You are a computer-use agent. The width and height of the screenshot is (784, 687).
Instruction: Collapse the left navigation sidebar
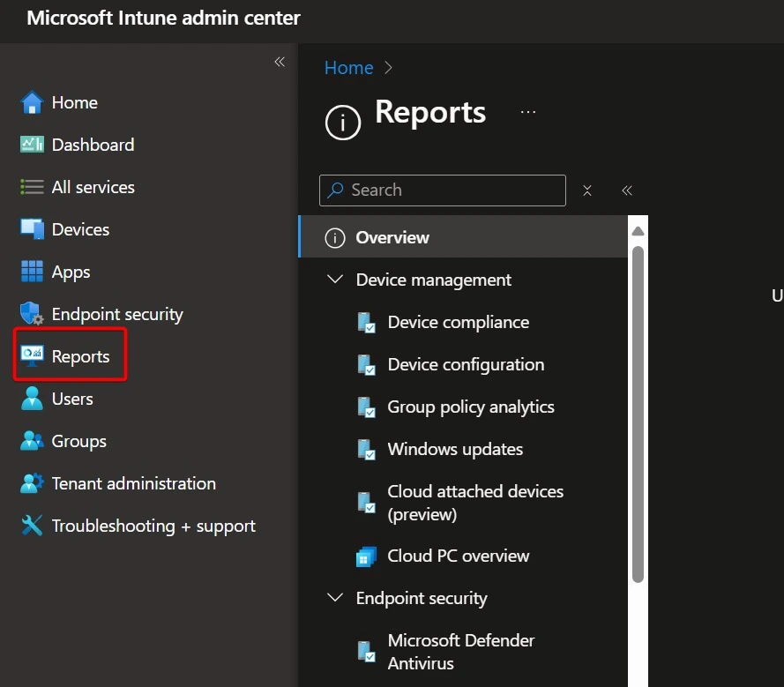point(280,62)
